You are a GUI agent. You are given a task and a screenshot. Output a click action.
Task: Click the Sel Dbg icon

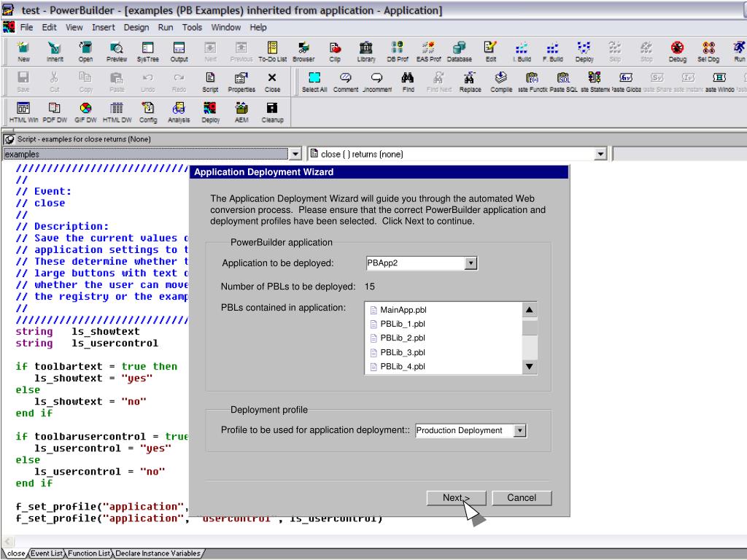pyautogui.click(x=708, y=52)
